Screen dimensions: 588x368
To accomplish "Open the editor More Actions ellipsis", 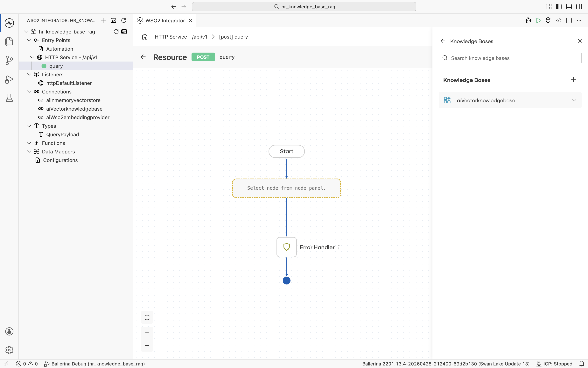I will pyautogui.click(x=579, y=20).
